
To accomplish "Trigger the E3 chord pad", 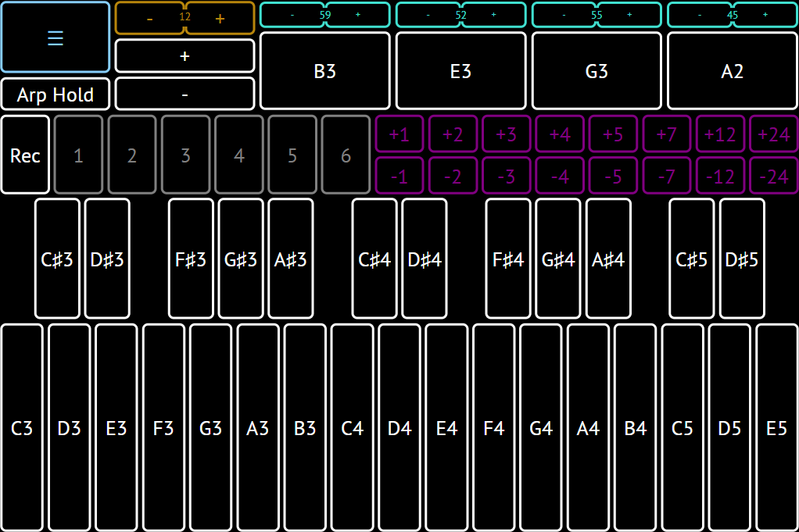I will click(460, 71).
